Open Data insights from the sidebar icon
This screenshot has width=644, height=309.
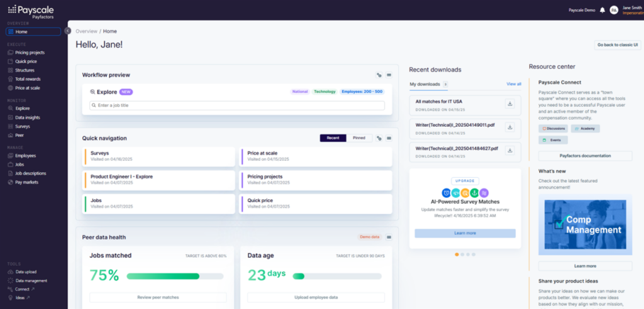pyautogui.click(x=11, y=117)
